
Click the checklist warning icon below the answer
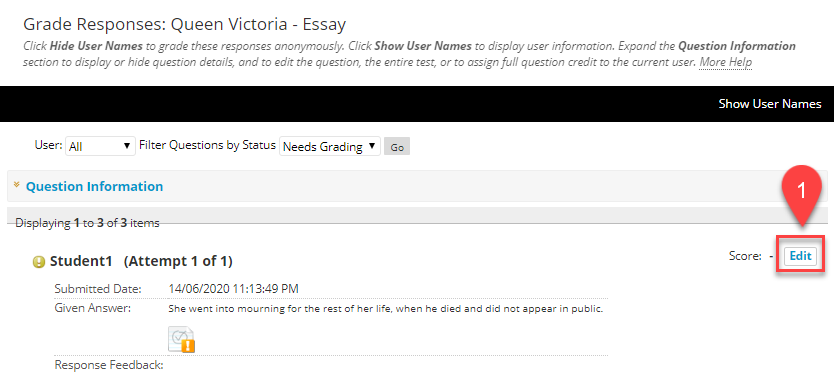pos(181,339)
